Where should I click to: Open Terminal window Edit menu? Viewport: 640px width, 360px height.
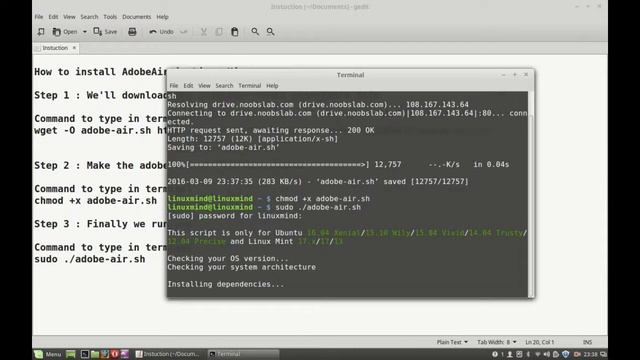point(188,86)
